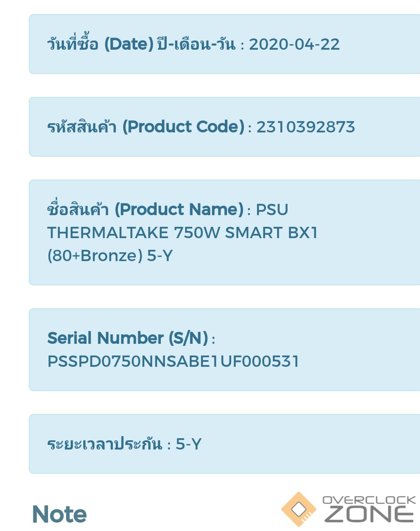This screenshot has height=531, width=420.
Task: Select the THERMALTAKE 750W SMART BX1 text
Action: pyautogui.click(x=183, y=233)
